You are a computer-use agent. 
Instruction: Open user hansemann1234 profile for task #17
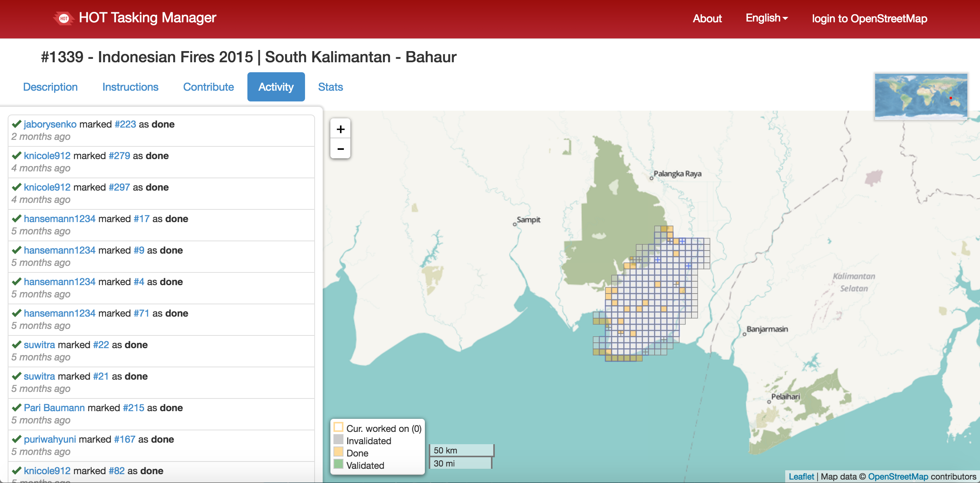click(60, 219)
